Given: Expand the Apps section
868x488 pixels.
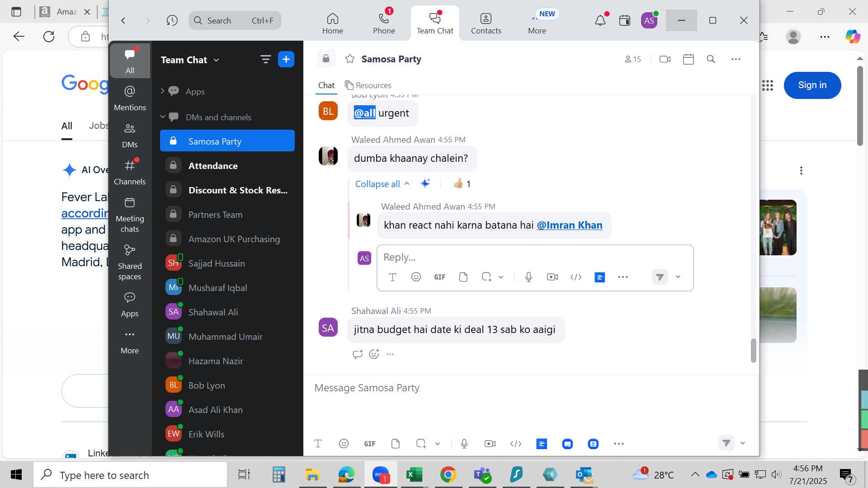Looking at the screenshot, I should 162,91.
